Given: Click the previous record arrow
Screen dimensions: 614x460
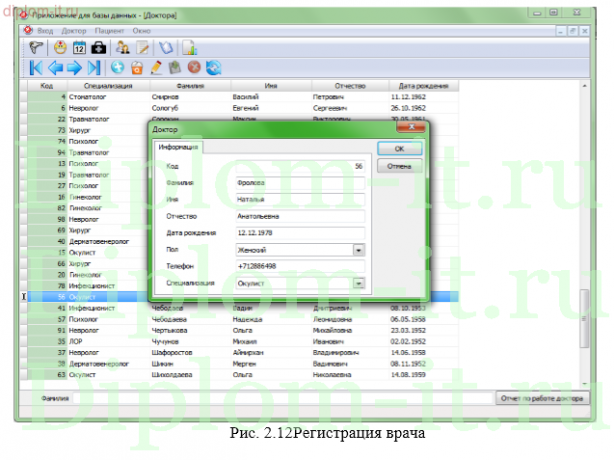Looking at the screenshot, I should pos(55,68).
